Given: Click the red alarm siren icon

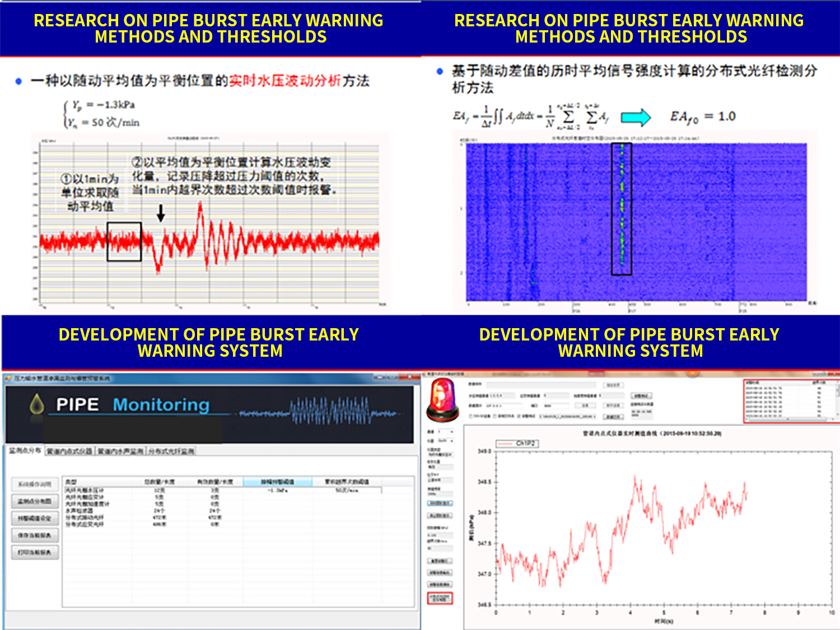Looking at the screenshot, I should 442,399.
